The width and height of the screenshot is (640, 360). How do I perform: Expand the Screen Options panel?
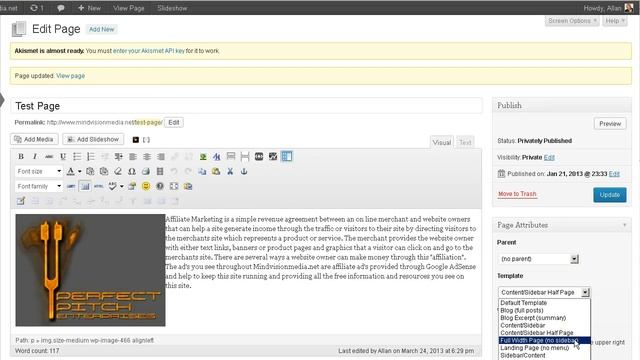(572, 21)
